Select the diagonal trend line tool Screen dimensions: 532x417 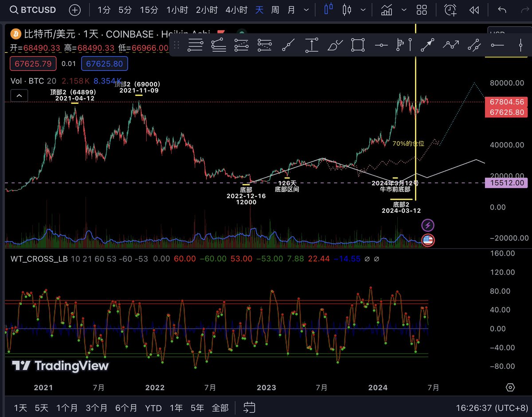tap(288, 44)
